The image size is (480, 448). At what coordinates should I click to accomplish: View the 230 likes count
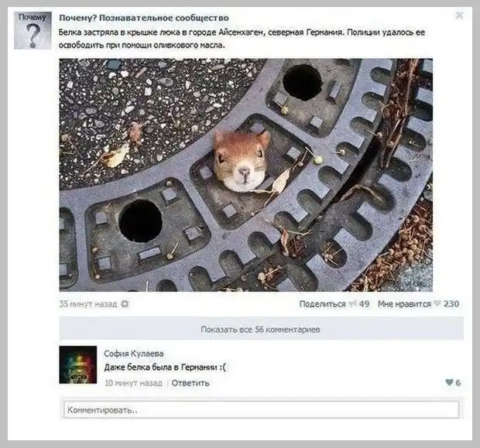coord(451,304)
